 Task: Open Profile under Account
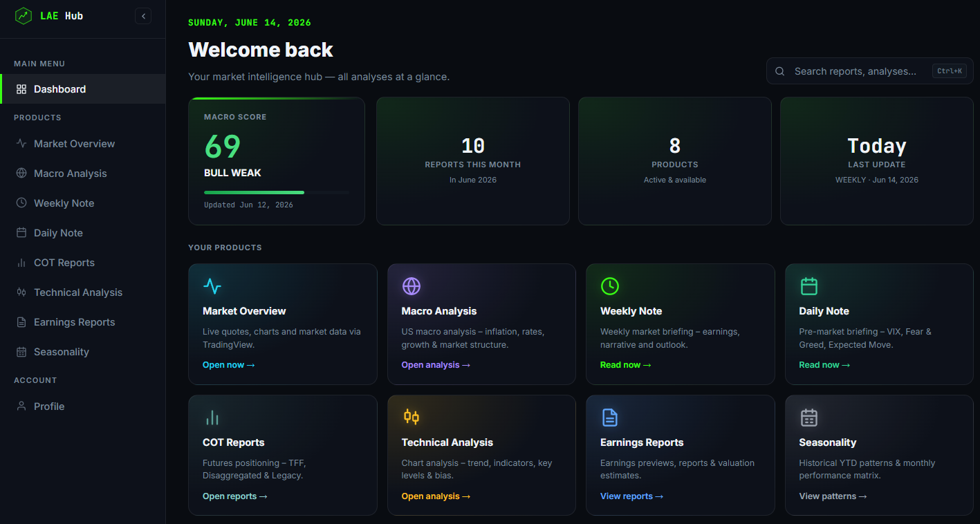tap(83, 406)
